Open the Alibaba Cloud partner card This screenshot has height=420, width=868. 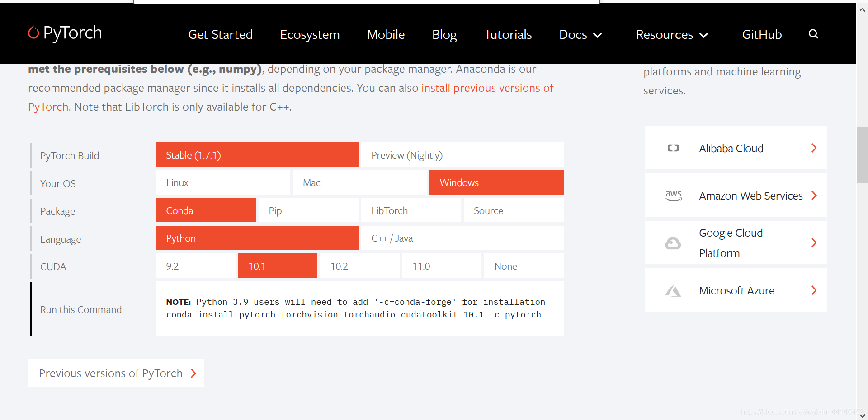point(736,148)
